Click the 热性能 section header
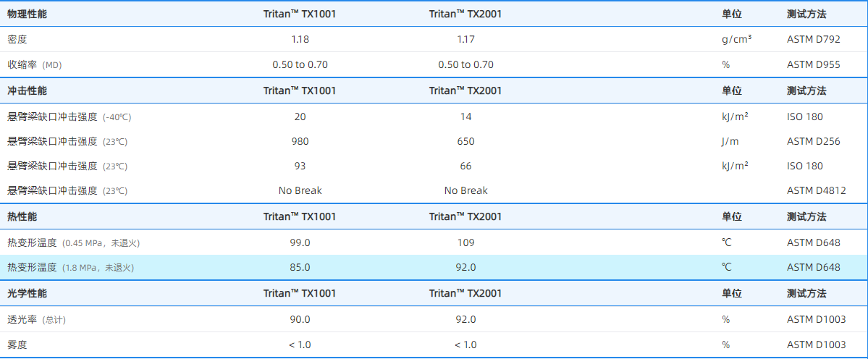 click(22, 216)
